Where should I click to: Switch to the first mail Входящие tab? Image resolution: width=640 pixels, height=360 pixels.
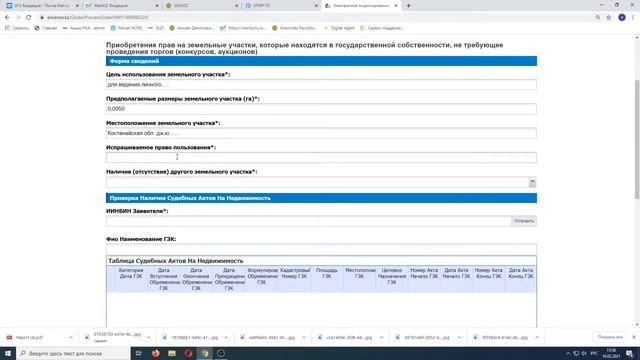pos(42,6)
